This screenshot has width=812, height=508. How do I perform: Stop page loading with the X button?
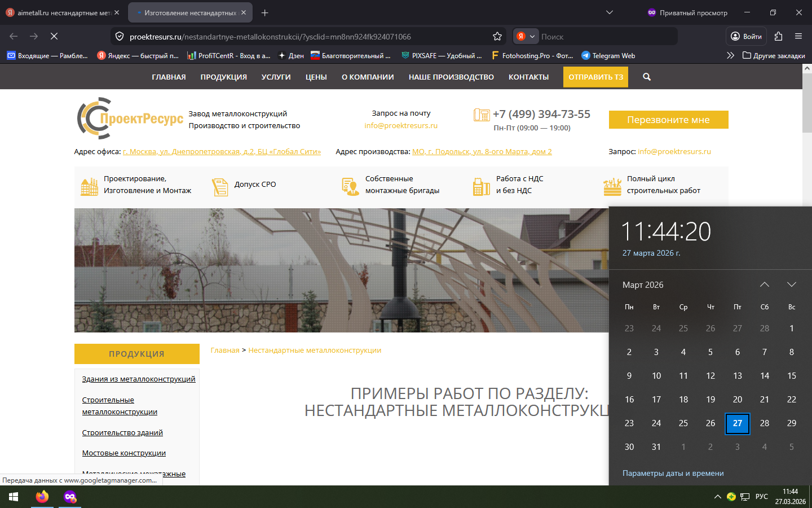pyautogui.click(x=54, y=36)
